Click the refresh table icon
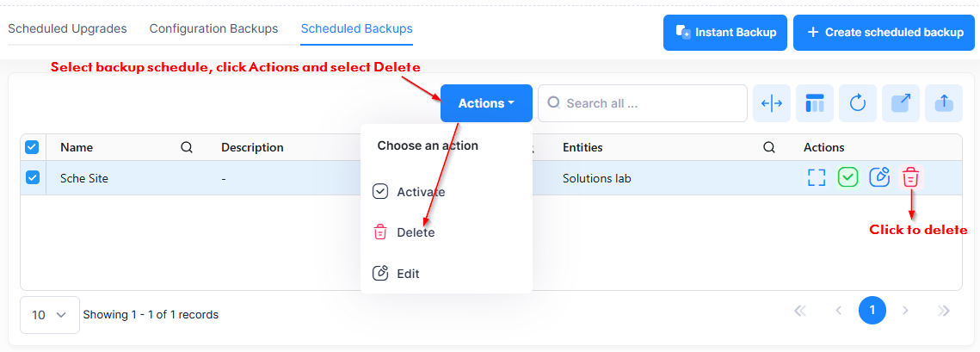The height and width of the screenshot is (352, 980). pyautogui.click(x=858, y=103)
